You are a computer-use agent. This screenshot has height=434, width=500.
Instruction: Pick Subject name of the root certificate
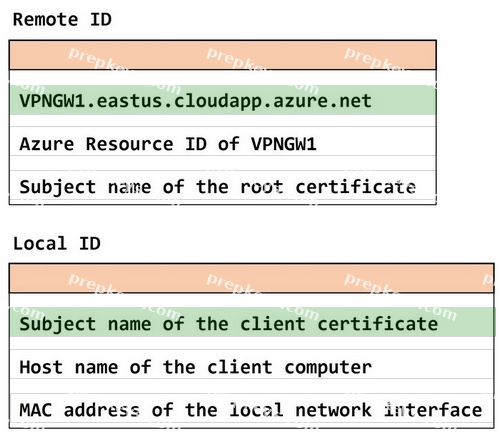coord(223,186)
